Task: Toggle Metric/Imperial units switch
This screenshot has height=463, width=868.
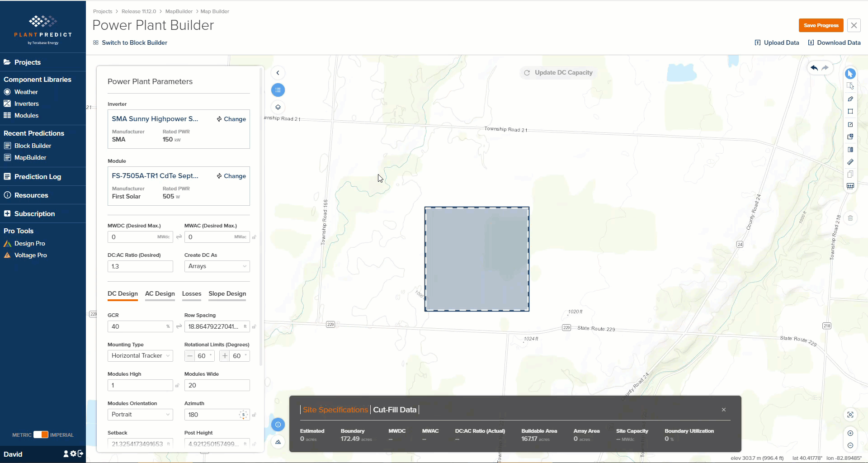Action: (x=41, y=435)
